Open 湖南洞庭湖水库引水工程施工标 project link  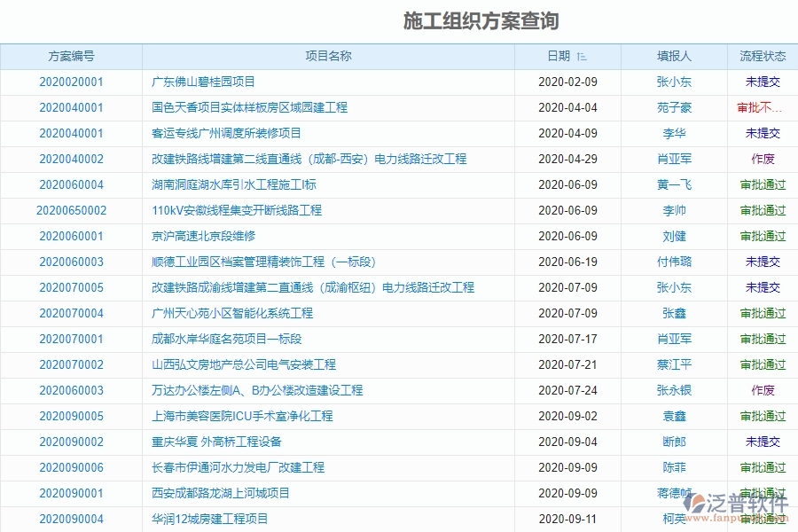point(228,184)
